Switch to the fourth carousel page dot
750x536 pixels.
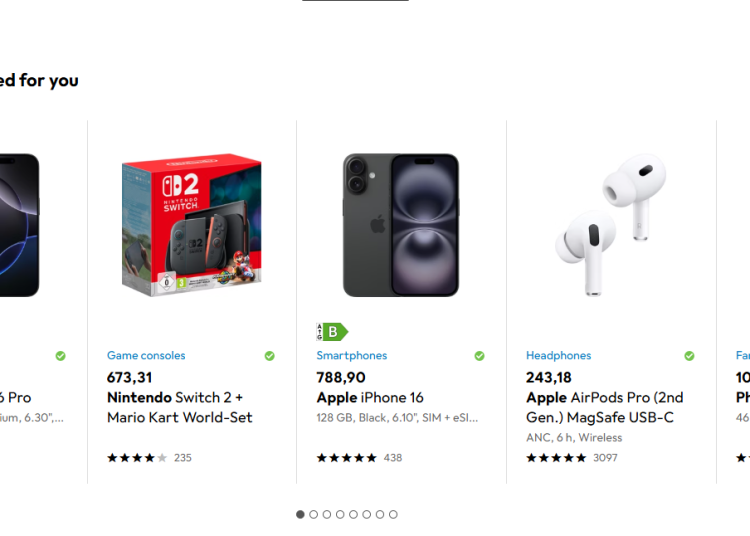click(x=340, y=514)
